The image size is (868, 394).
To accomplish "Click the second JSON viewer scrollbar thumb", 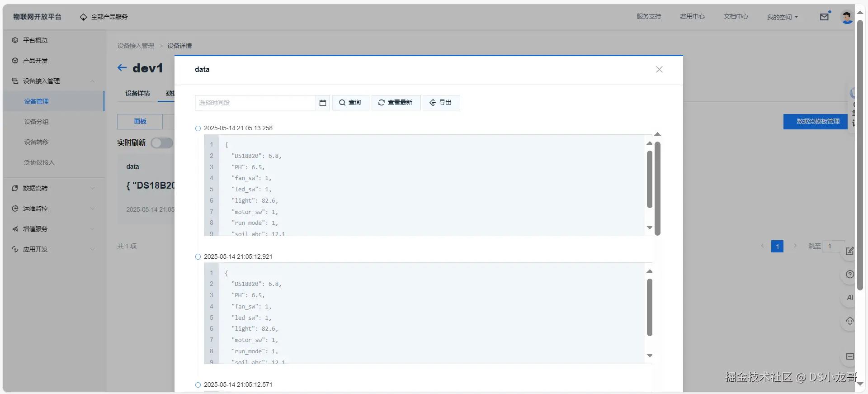I will point(650,308).
